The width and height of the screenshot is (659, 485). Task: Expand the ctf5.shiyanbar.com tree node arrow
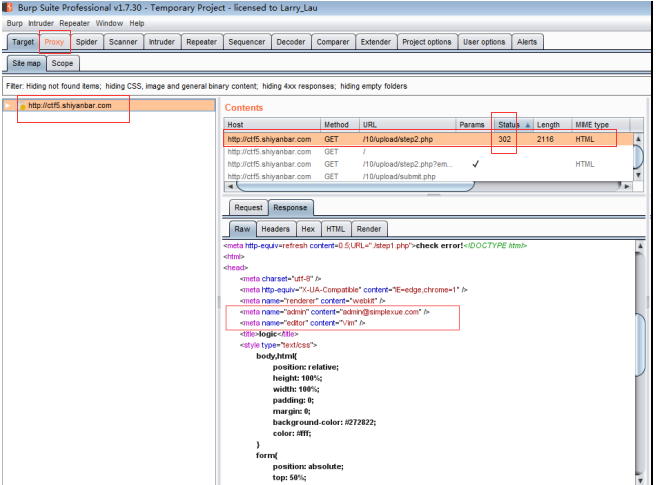pos(8,105)
